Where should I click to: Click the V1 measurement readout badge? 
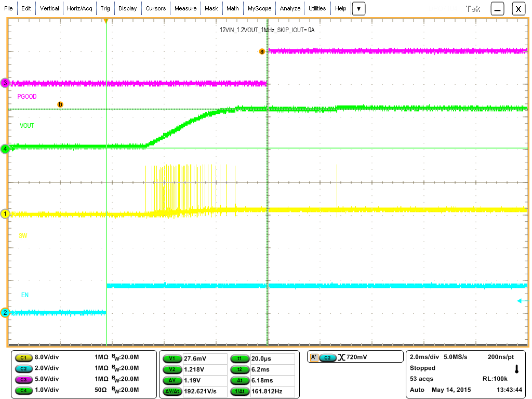(x=172, y=358)
